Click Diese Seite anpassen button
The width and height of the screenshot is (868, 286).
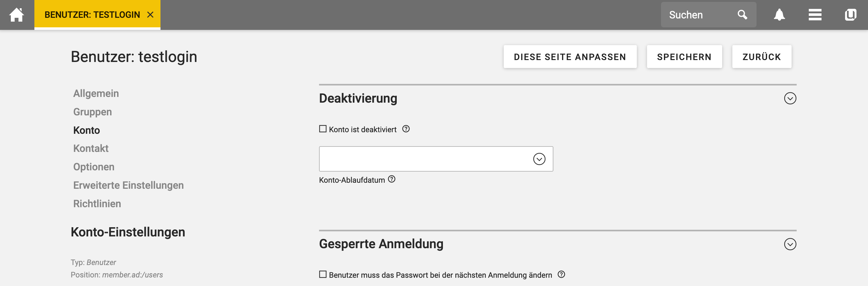click(570, 57)
